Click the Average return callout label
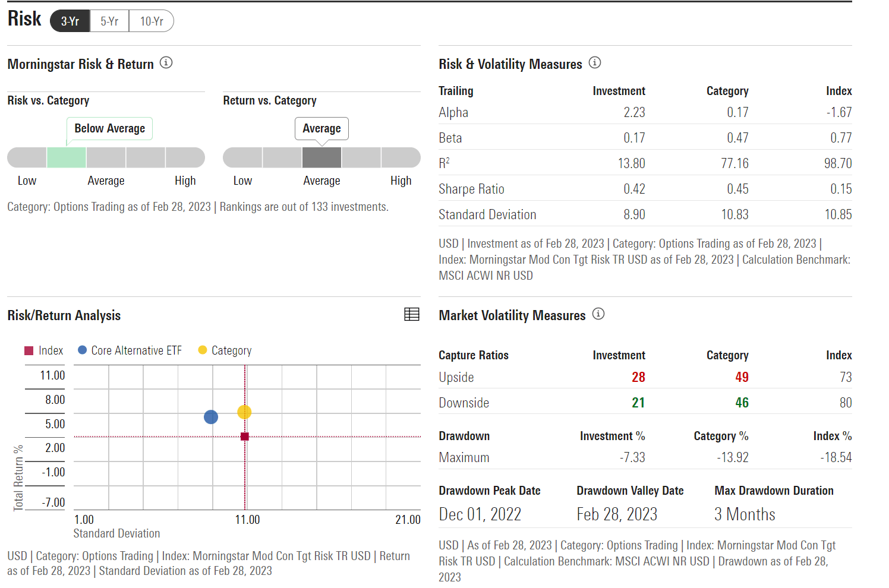The width and height of the screenshot is (889, 588). [321, 128]
